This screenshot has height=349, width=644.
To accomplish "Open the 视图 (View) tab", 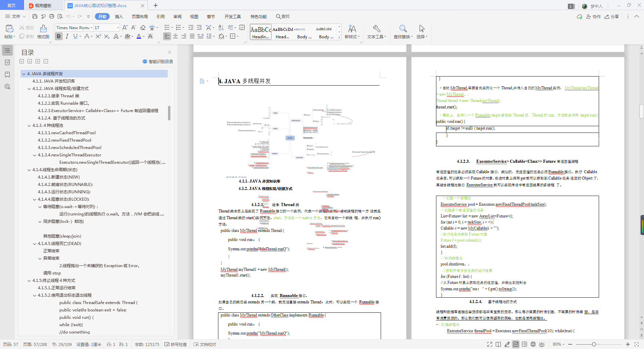I will tap(194, 16).
